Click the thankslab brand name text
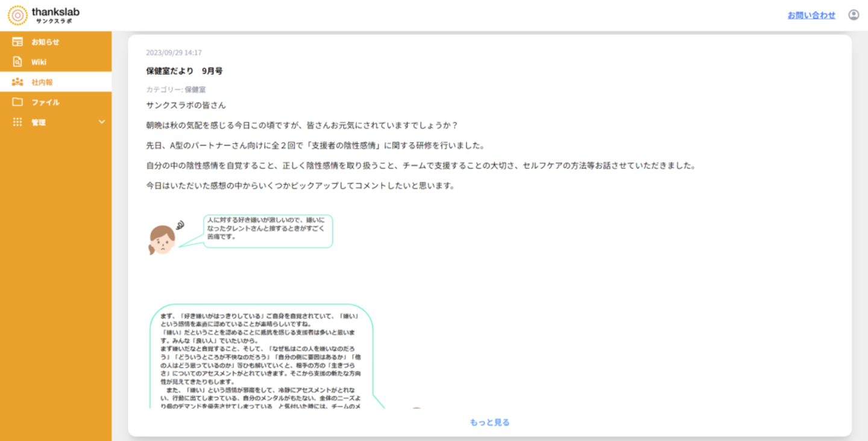This screenshot has width=868, height=441. pyautogui.click(x=55, y=12)
